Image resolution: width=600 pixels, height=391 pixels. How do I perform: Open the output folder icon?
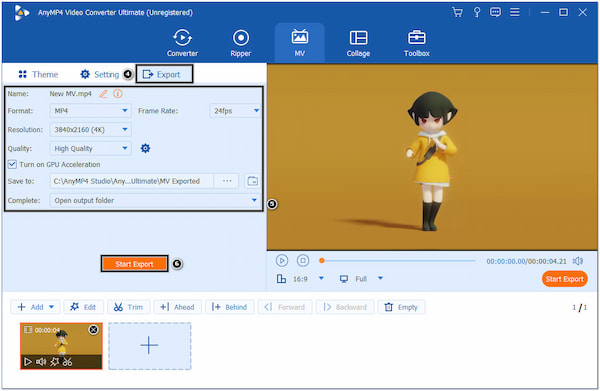click(x=252, y=181)
